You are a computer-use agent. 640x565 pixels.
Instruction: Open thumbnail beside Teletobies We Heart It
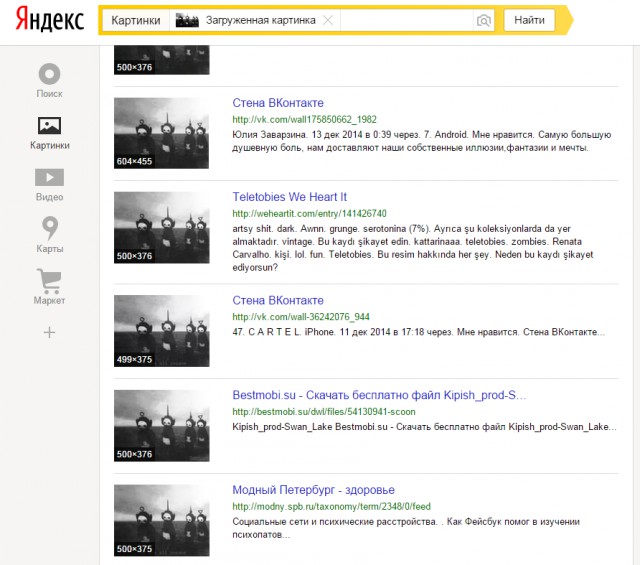[162, 227]
